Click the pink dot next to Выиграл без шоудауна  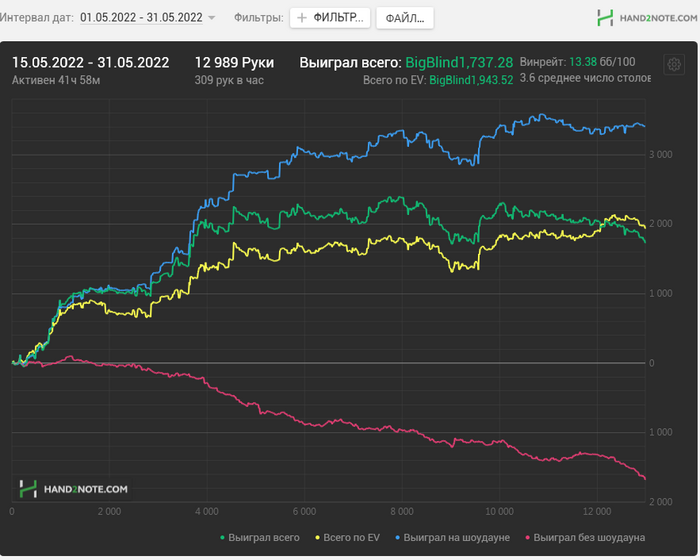point(527,538)
